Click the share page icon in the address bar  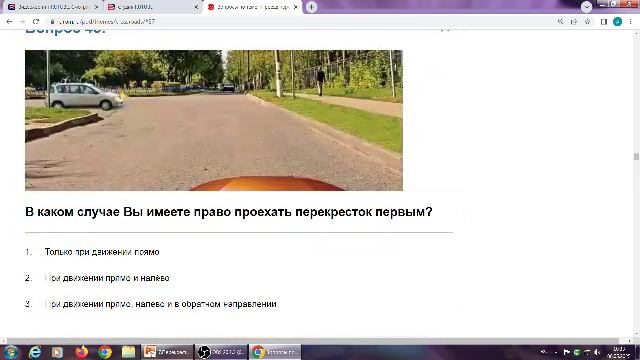(x=574, y=22)
